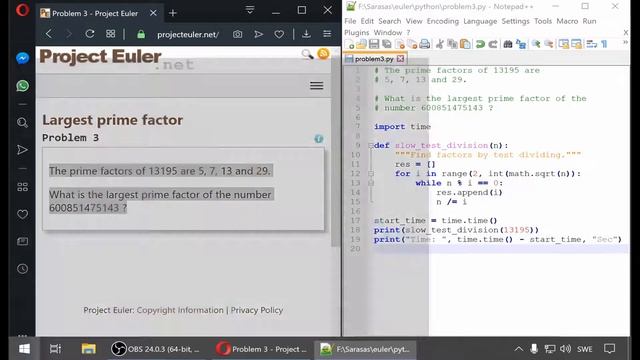This screenshot has height=360, width=640.
Task: Expand the Notepad++ toolbar overflow chevron
Action: tap(625, 42)
